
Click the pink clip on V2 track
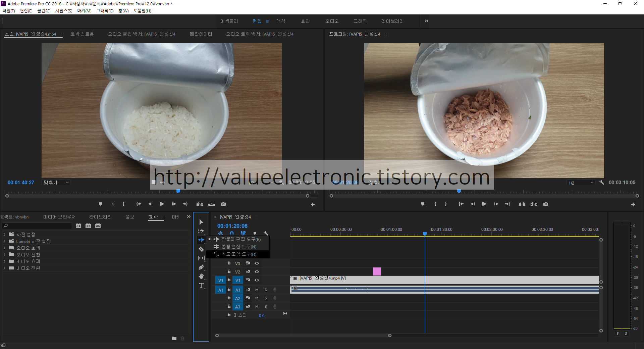pos(377,271)
